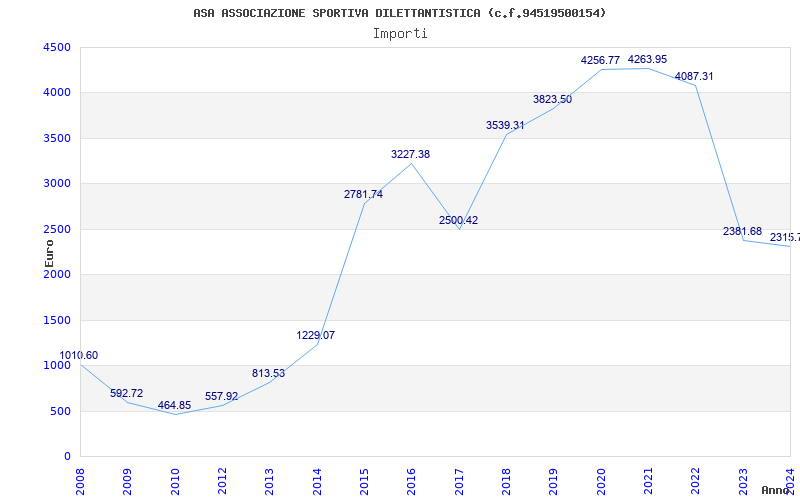Click the Importi subtitle text
The height and width of the screenshot is (500, 800).
400,33
